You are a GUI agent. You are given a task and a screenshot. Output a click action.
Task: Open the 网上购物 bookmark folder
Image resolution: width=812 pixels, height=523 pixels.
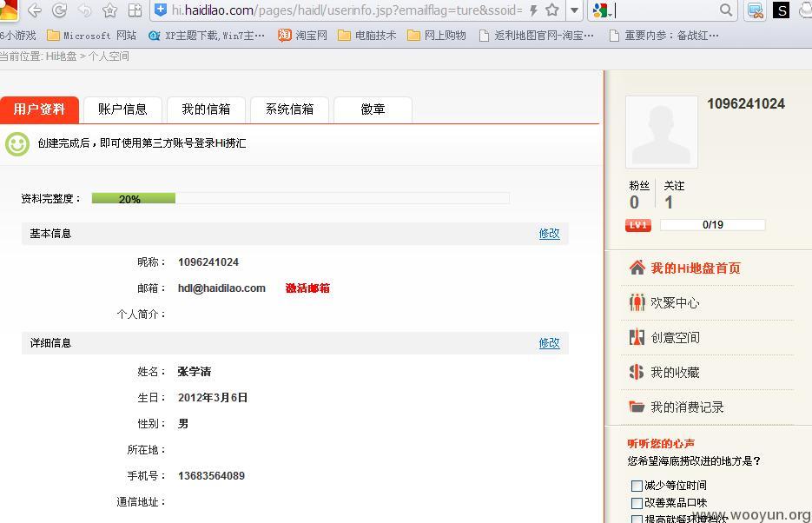[x=437, y=36]
